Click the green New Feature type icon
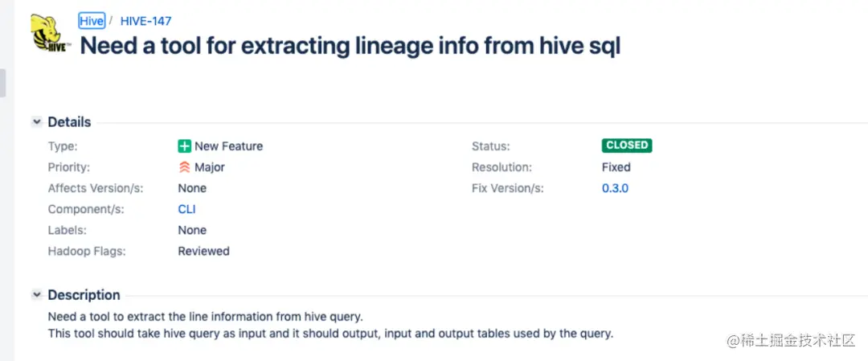 pyautogui.click(x=185, y=146)
